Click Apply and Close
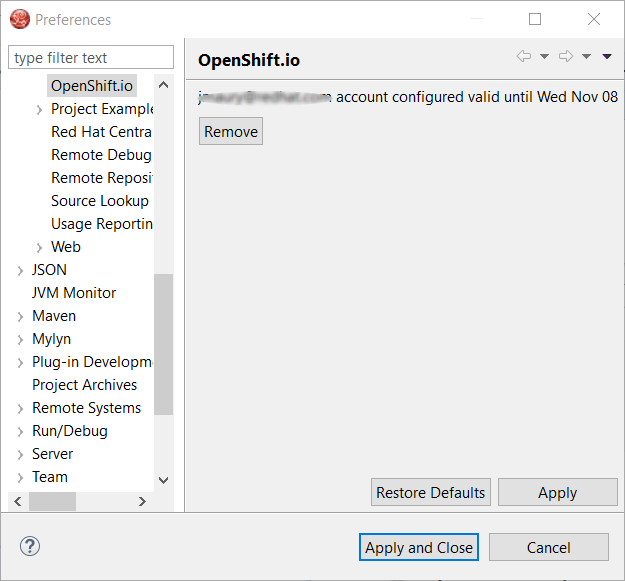The height and width of the screenshot is (581, 625). pyautogui.click(x=419, y=547)
